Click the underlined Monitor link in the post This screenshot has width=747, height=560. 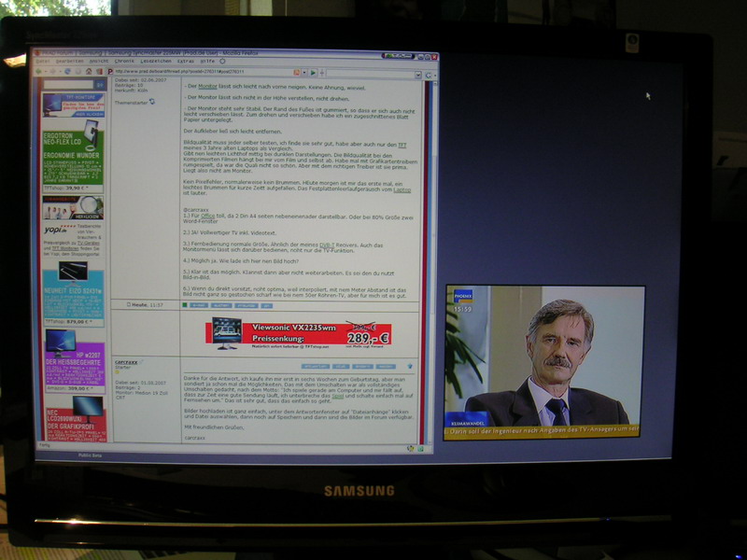click(205, 86)
